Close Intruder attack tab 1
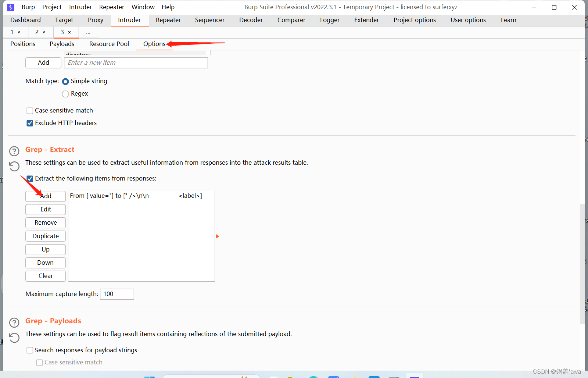The height and width of the screenshot is (378, 588). coord(19,32)
